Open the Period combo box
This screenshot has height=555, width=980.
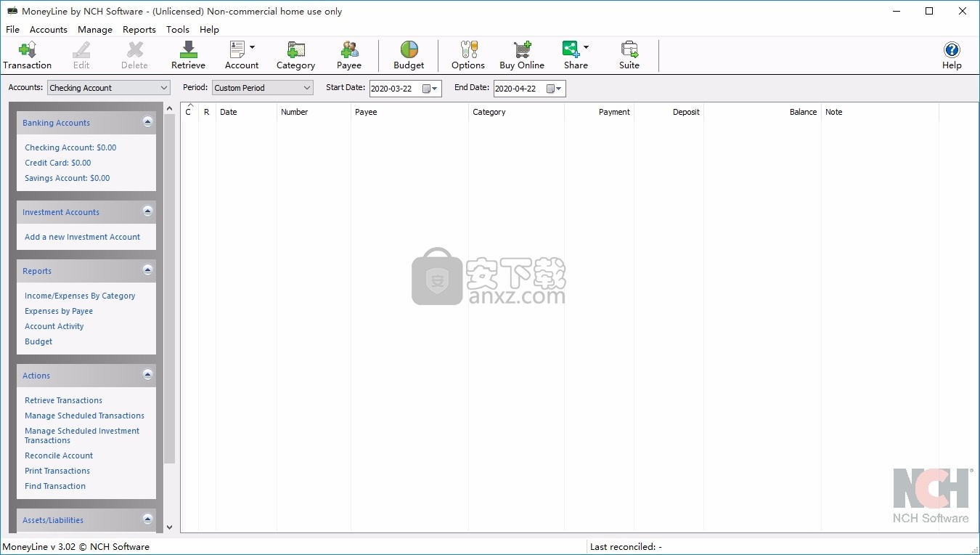point(263,88)
